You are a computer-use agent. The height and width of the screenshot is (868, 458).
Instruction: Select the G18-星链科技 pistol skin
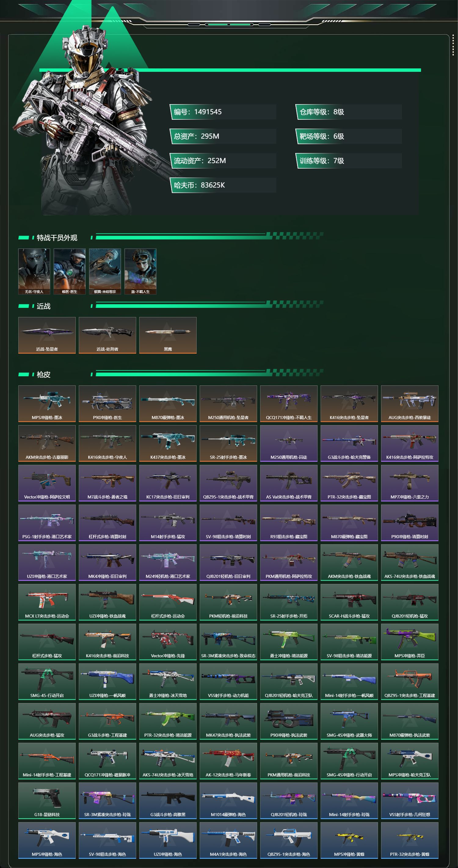click(47, 801)
